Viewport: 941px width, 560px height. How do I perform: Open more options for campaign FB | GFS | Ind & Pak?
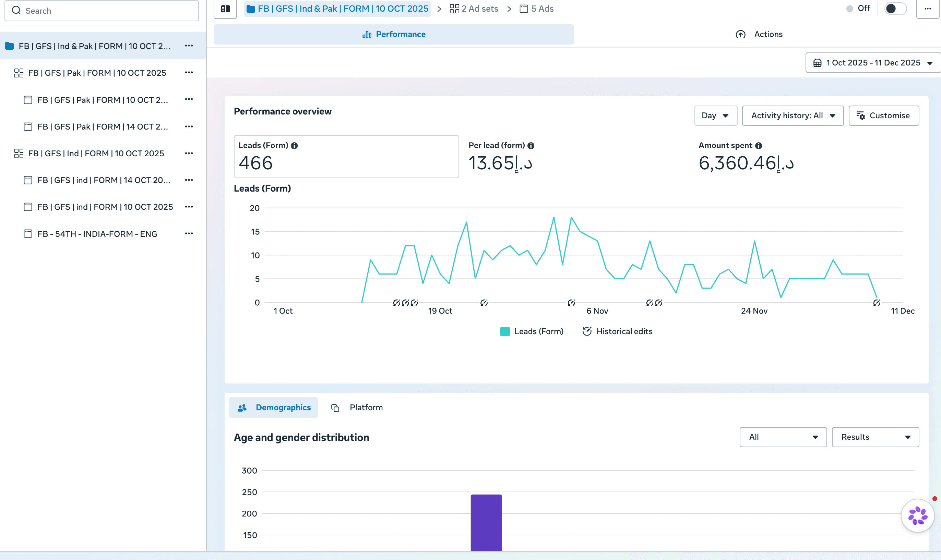pos(189,46)
